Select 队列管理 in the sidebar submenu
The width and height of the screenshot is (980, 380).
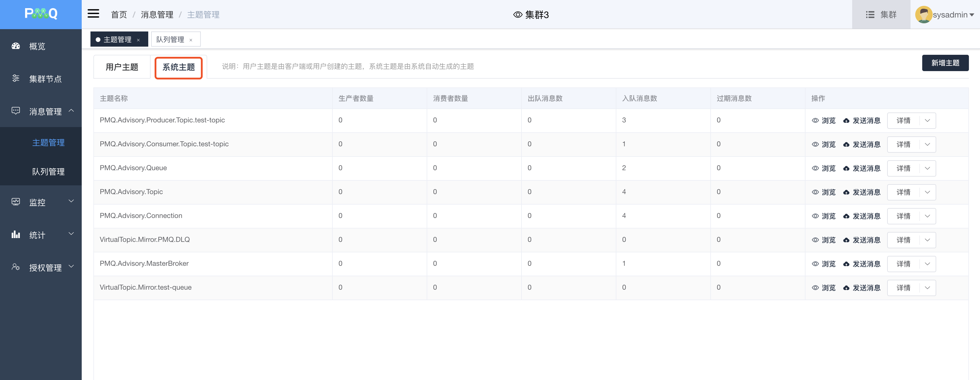pos(48,172)
